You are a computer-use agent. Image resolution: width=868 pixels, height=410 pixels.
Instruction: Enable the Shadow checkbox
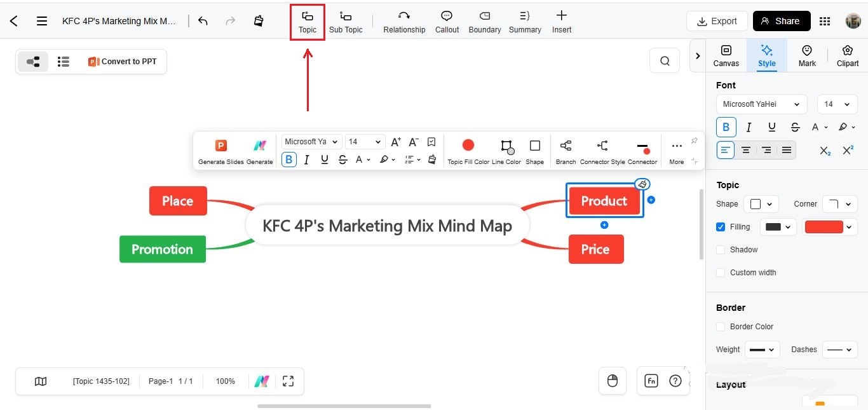point(721,250)
